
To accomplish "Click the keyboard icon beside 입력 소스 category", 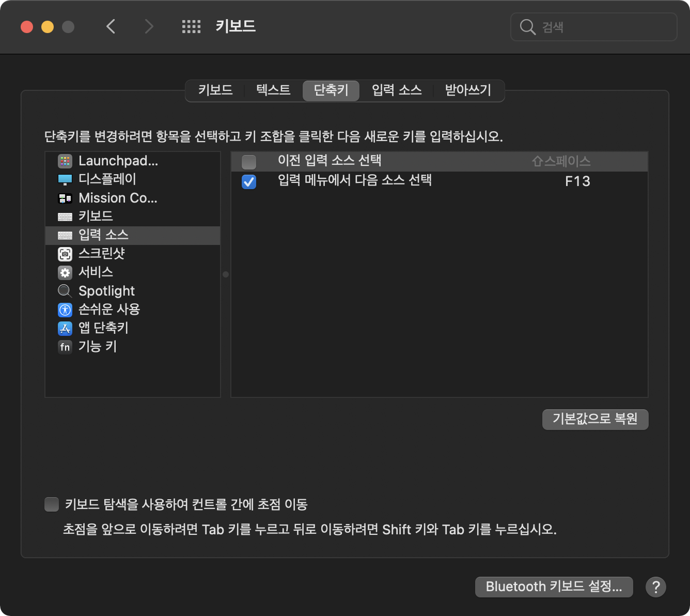I will click(x=65, y=236).
